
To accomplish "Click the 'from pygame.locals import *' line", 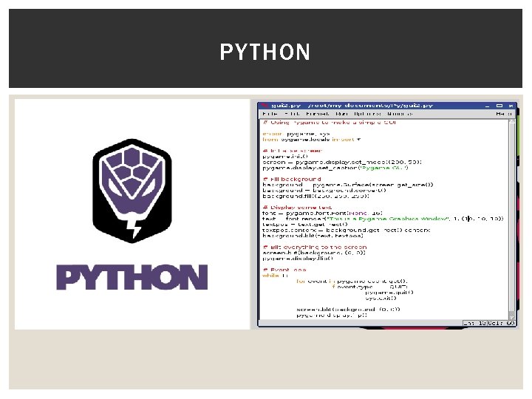I will pyautogui.click(x=312, y=140).
